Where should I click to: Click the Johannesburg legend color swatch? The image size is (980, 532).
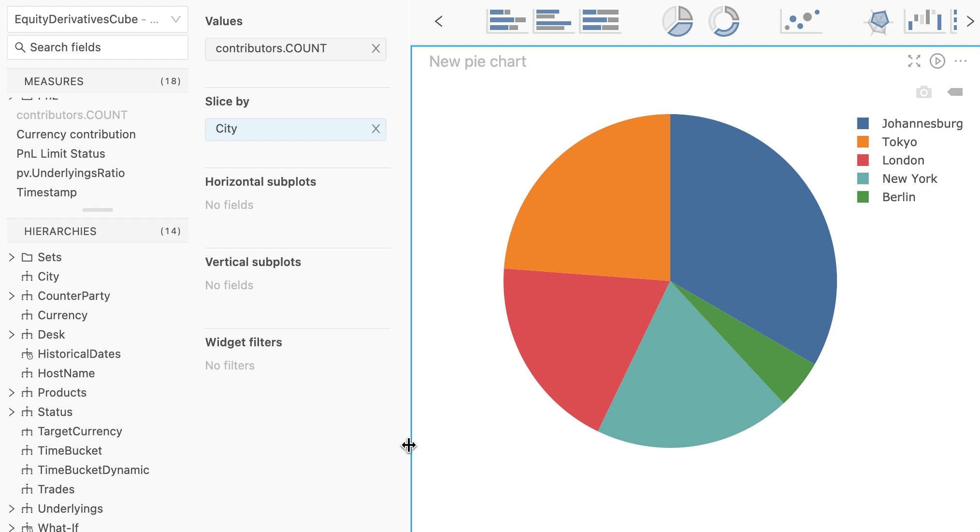pyautogui.click(x=864, y=122)
